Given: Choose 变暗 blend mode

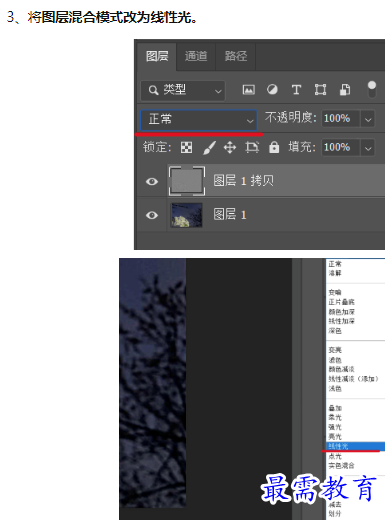Looking at the screenshot, I should (x=335, y=292).
